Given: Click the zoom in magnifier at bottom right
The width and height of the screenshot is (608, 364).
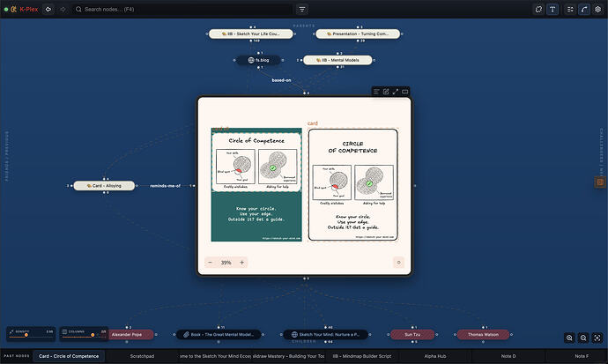Looking at the screenshot, I should 569,338.
